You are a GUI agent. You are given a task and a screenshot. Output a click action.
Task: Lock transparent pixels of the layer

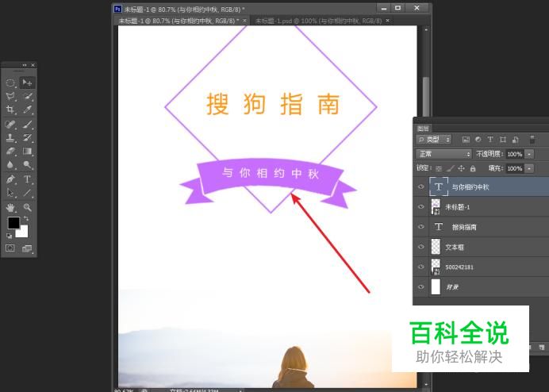439,168
